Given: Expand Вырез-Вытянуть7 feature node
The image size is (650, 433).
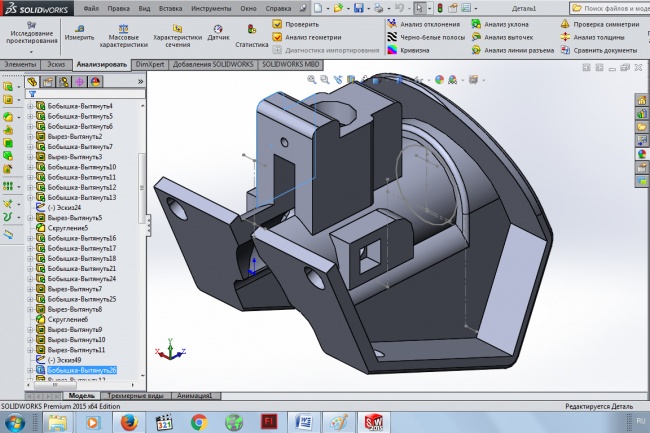Looking at the screenshot, I should (x=30, y=289).
